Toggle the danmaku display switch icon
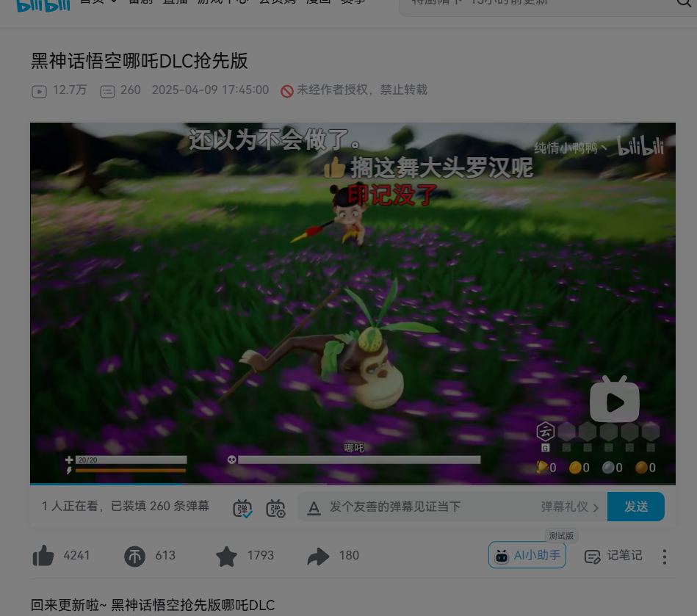 [x=242, y=507]
